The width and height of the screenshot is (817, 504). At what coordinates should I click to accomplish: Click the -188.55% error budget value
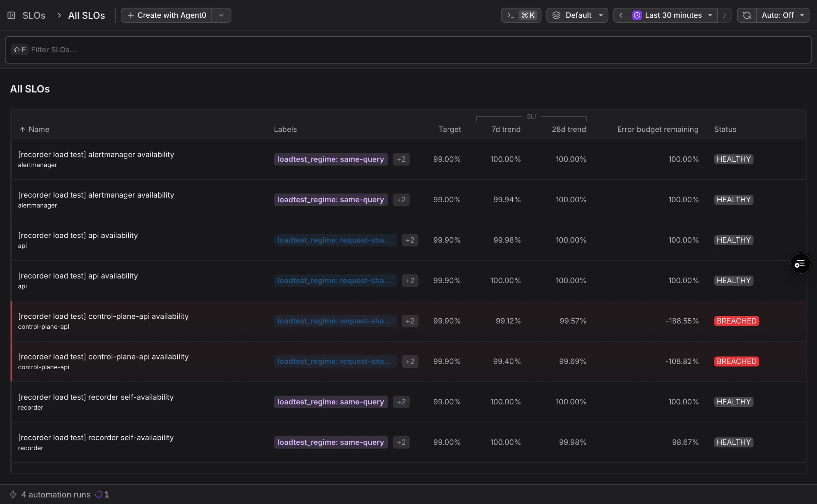[682, 321]
